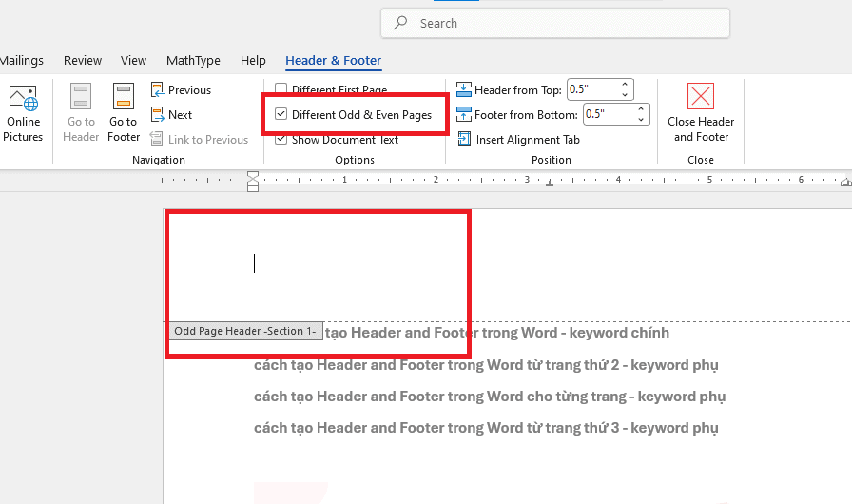Screen dimensions: 852x504
Task: Increase Header from Top value
Action: coord(625,85)
